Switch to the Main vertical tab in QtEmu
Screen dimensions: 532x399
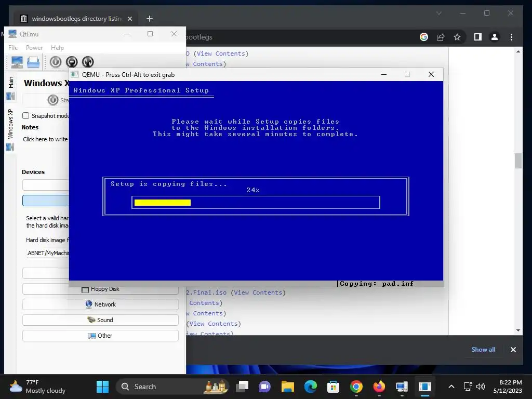pyautogui.click(x=10, y=87)
